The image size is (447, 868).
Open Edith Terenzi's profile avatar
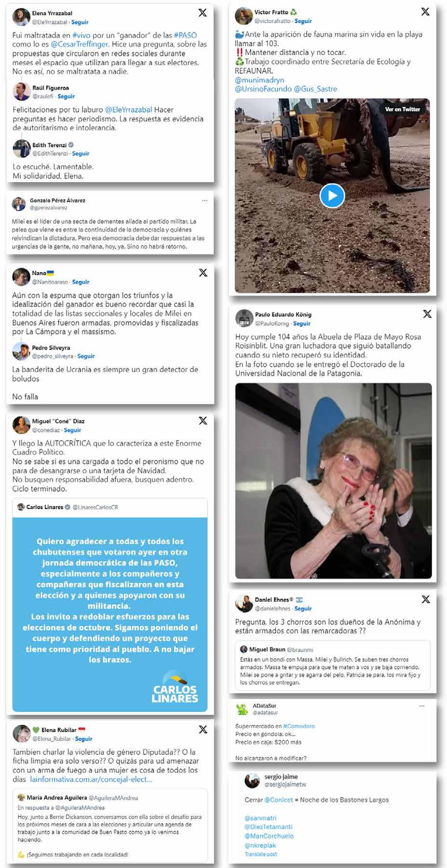22,149
